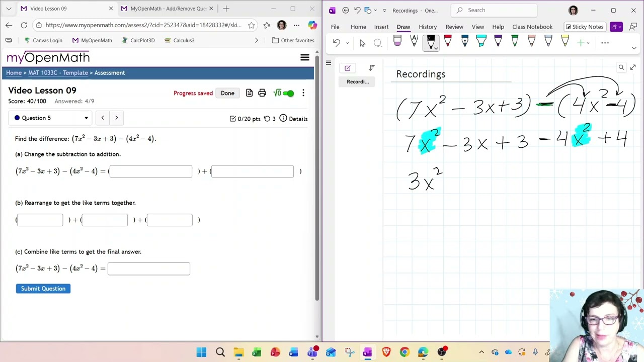Sort pages in OneNote page list
Viewport: 644px width, 362px height.
tap(371, 68)
